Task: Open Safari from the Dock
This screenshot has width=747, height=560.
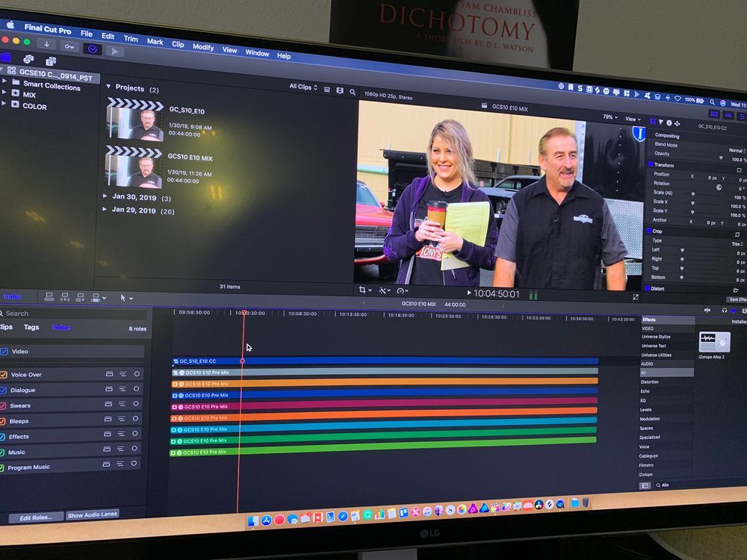Action: (343, 516)
